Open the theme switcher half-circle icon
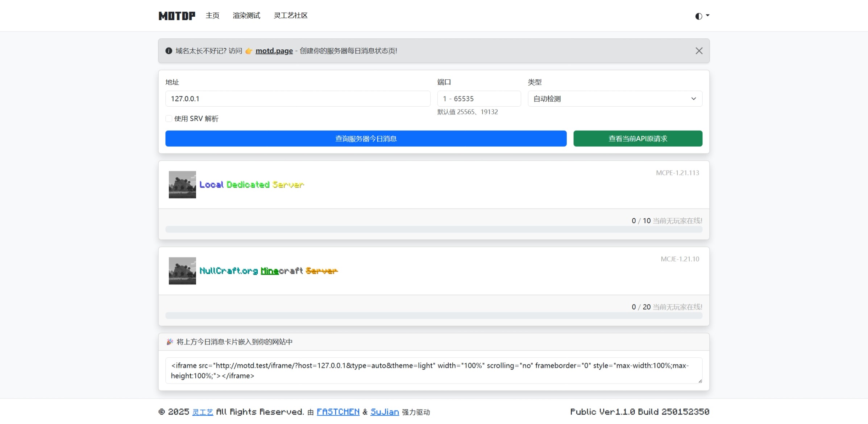 [698, 16]
